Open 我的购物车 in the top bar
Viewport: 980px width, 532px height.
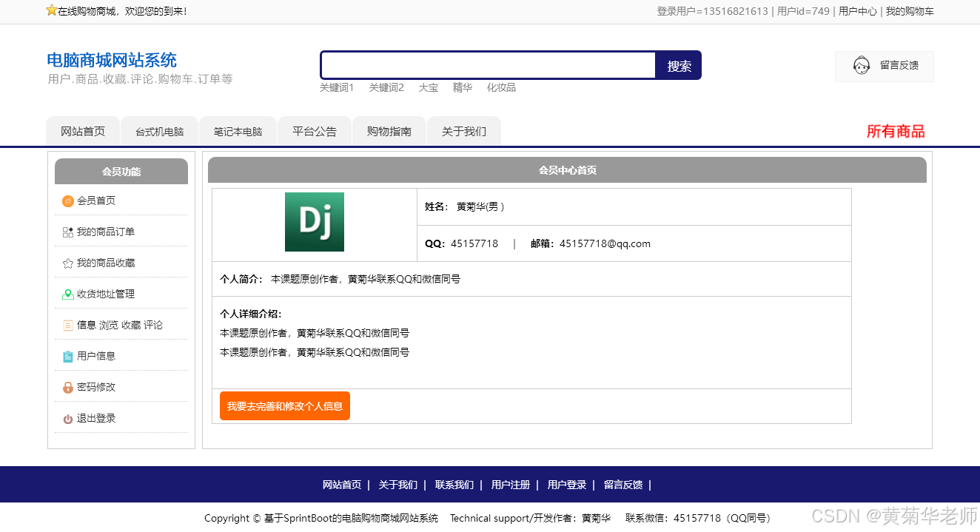(x=910, y=11)
